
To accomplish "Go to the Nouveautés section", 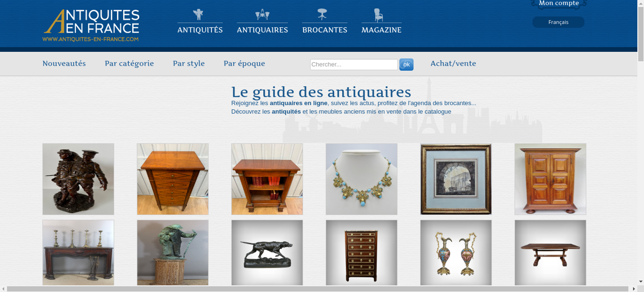I will tap(64, 63).
